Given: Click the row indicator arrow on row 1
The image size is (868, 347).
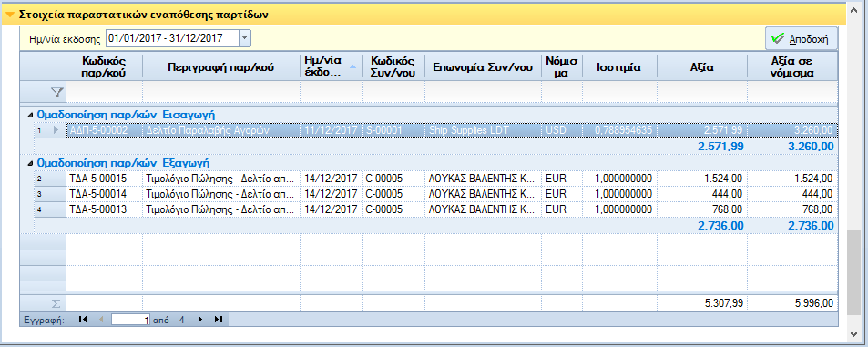Looking at the screenshot, I should [x=56, y=130].
